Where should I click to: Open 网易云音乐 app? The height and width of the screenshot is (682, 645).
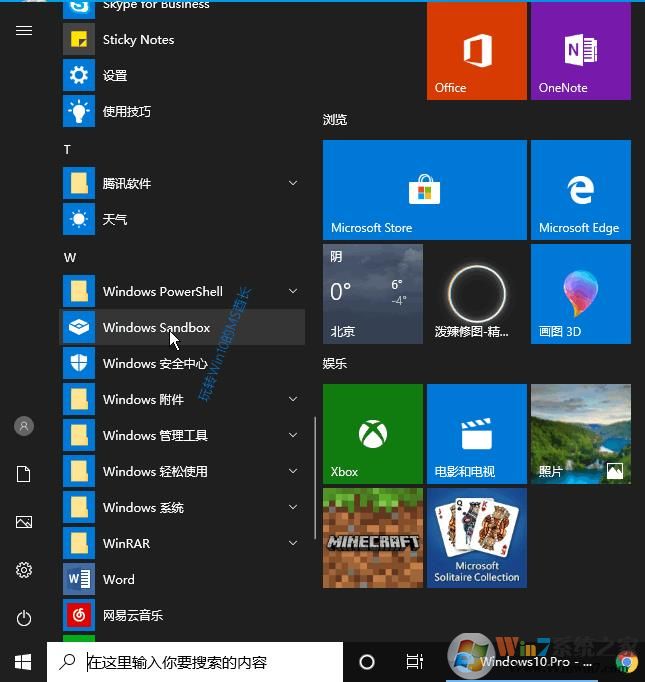pos(182,615)
